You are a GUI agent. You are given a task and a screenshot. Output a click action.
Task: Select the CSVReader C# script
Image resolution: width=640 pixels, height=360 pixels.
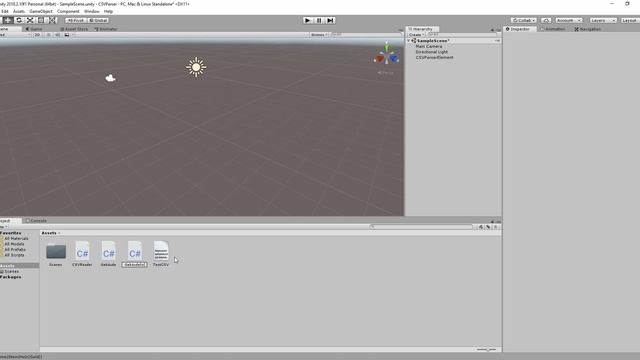click(82, 254)
